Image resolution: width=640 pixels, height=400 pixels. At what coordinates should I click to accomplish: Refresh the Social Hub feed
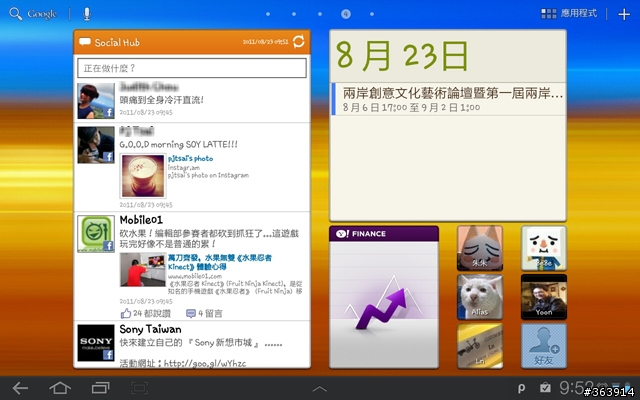(x=299, y=42)
